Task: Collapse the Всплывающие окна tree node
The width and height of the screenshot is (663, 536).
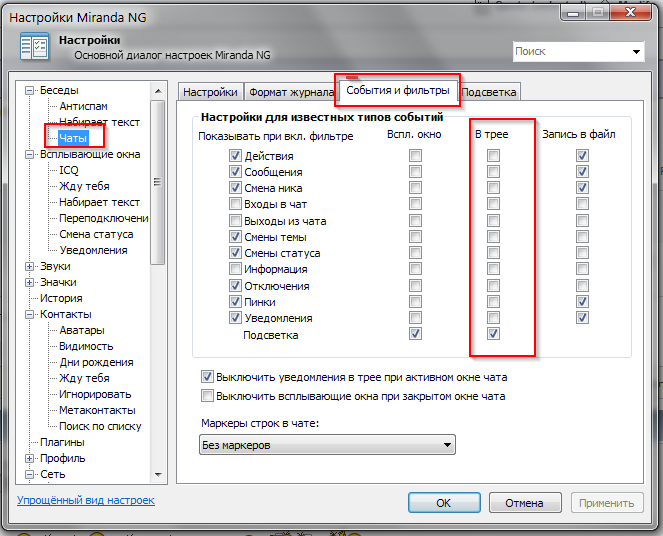Action: point(29,155)
